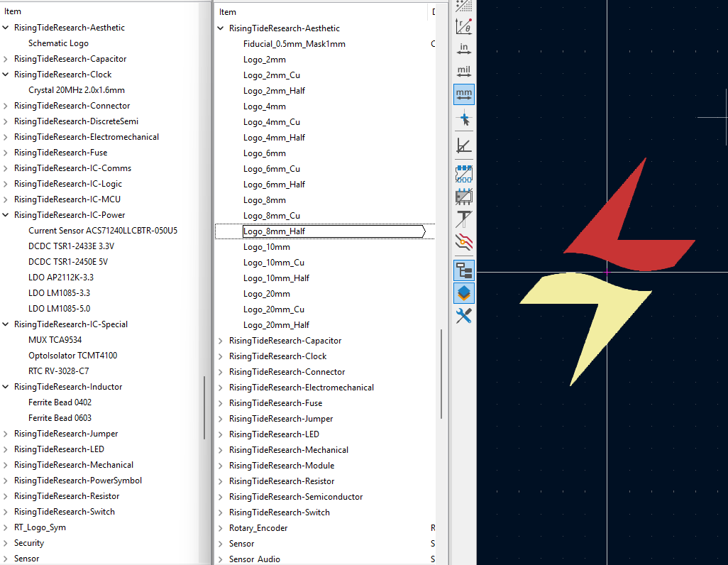Select Crystal 20MHz 2.0x1.6mm symbol
728x565 pixels.
point(77,90)
